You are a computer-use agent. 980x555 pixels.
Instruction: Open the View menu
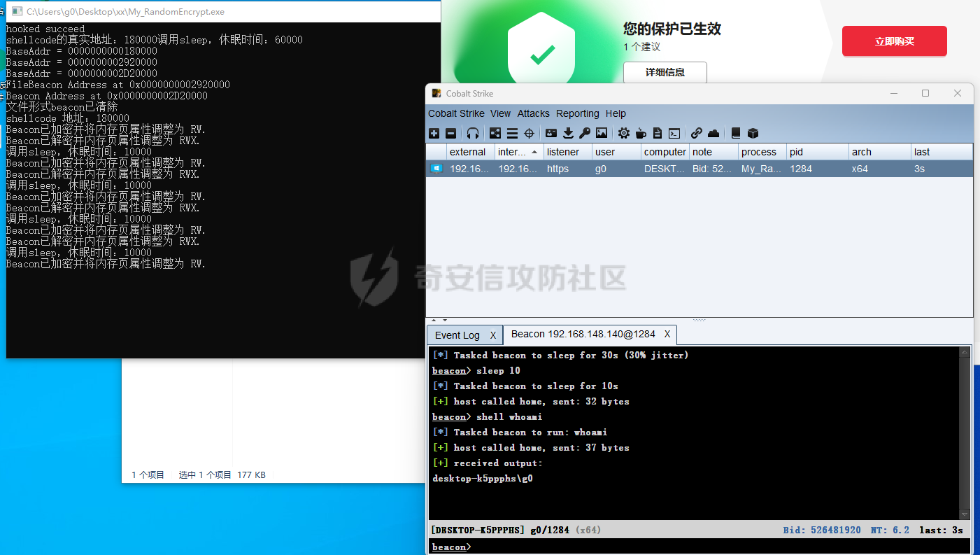tap(501, 113)
